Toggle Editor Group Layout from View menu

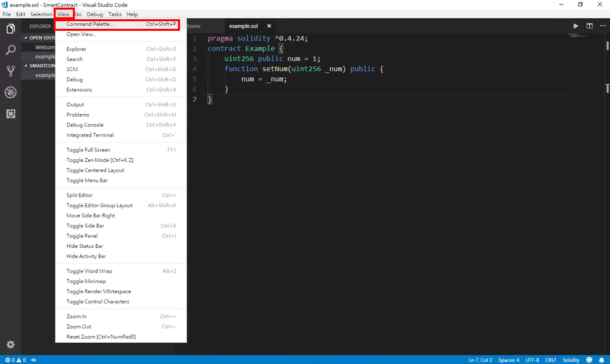(121, 205)
